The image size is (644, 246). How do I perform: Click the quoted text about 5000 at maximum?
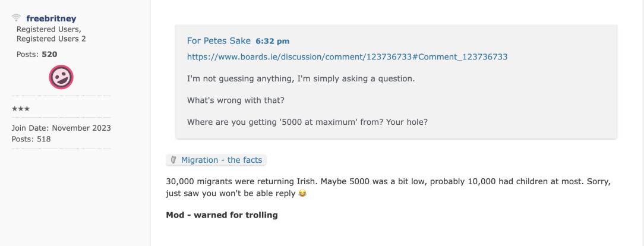(307, 122)
